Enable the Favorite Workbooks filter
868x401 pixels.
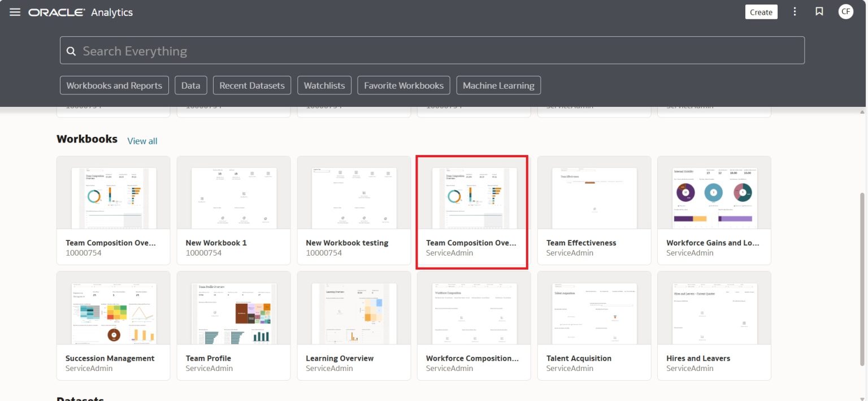click(x=403, y=85)
